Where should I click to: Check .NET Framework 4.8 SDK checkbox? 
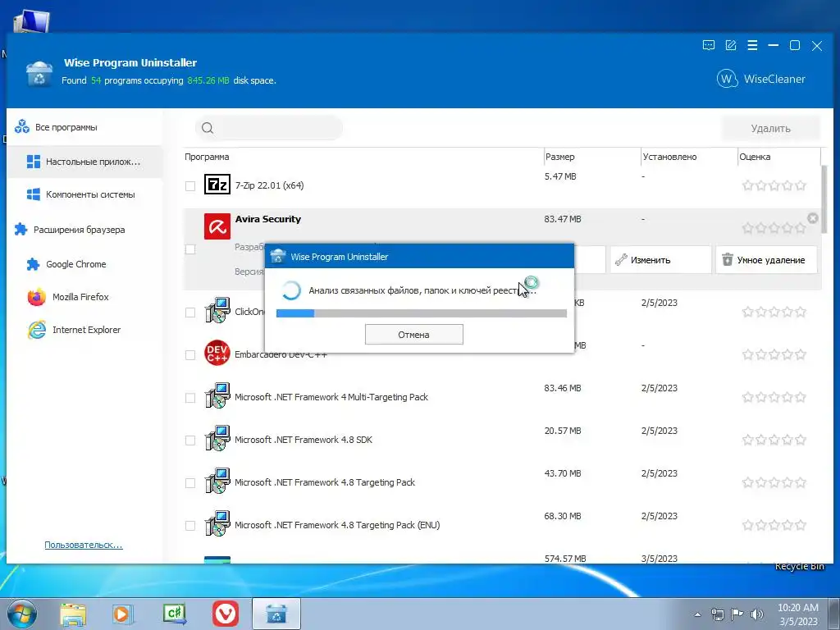190,441
